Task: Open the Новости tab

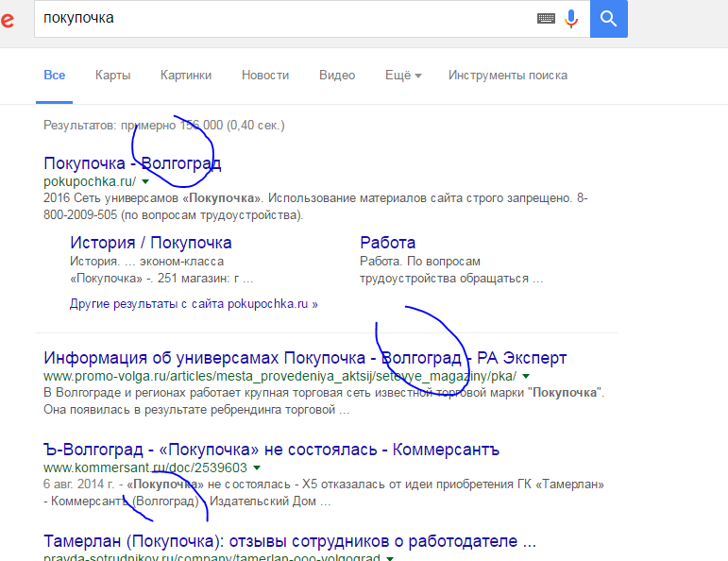Action: tap(265, 76)
